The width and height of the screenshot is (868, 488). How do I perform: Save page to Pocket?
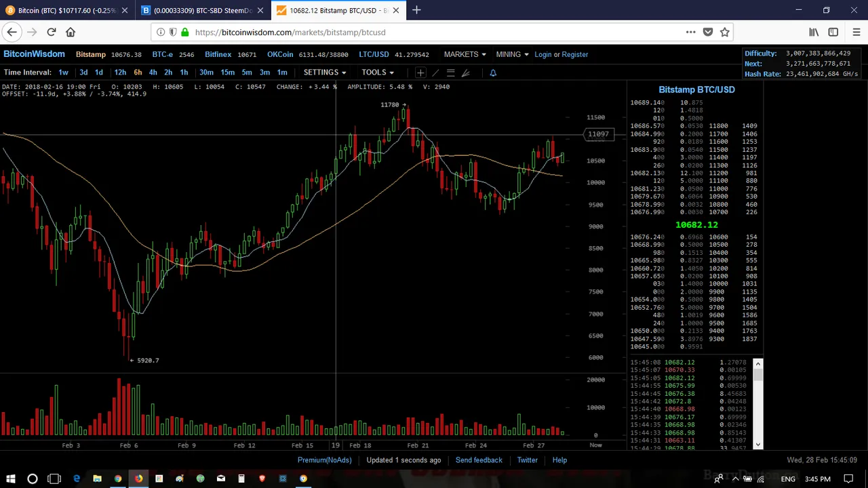point(708,32)
